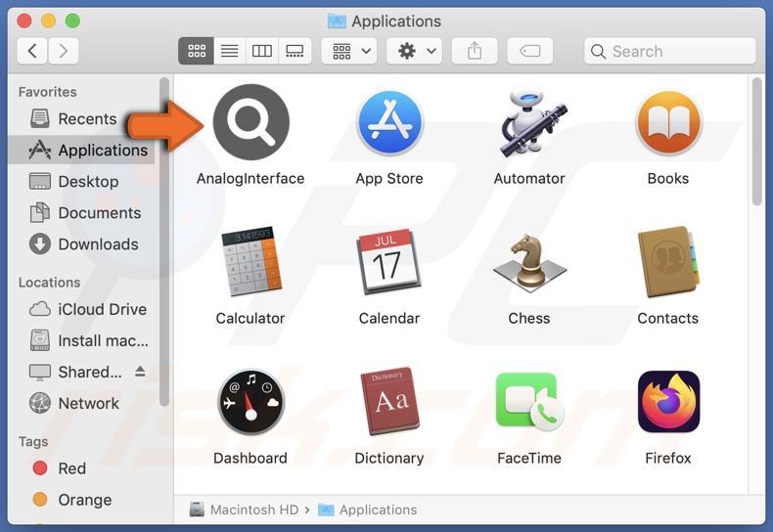773x532 pixels.
Task: Launch the Calculator app
Action: tap(250, 262)
